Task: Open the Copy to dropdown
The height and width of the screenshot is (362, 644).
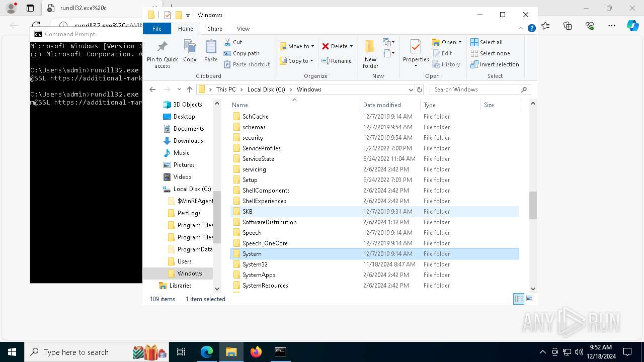Action: click(x=297, y=61)
